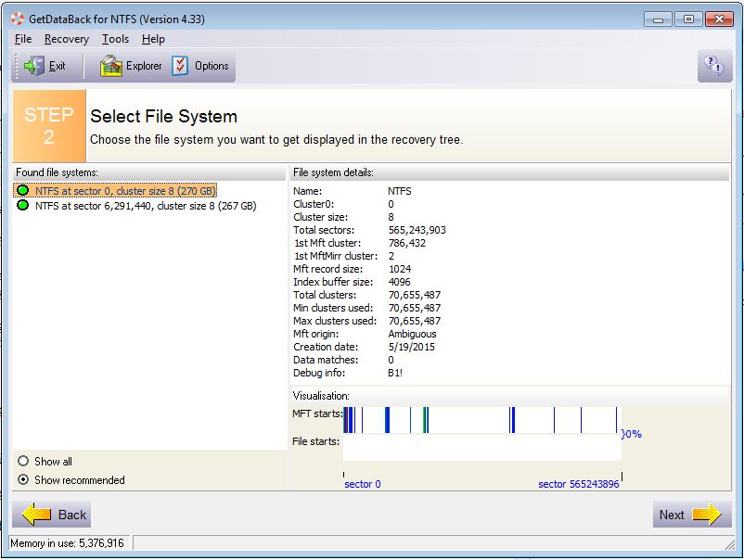Click the 1st Mft cluster value 786,432
This screenshot has height=560, width=744.
[x=407, y=243]
